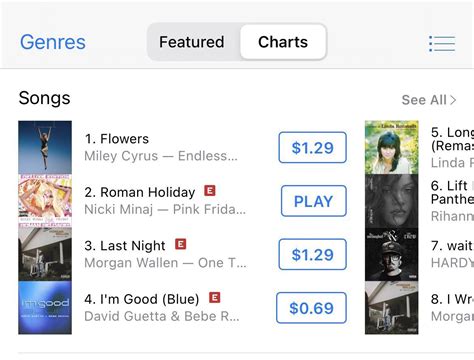
Task: Select the I'm Good (Blue) artwork
Action: pos(45,307)
